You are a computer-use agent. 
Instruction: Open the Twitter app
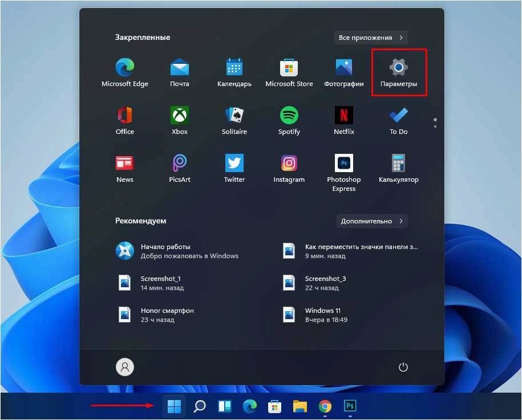pos(234,168)
